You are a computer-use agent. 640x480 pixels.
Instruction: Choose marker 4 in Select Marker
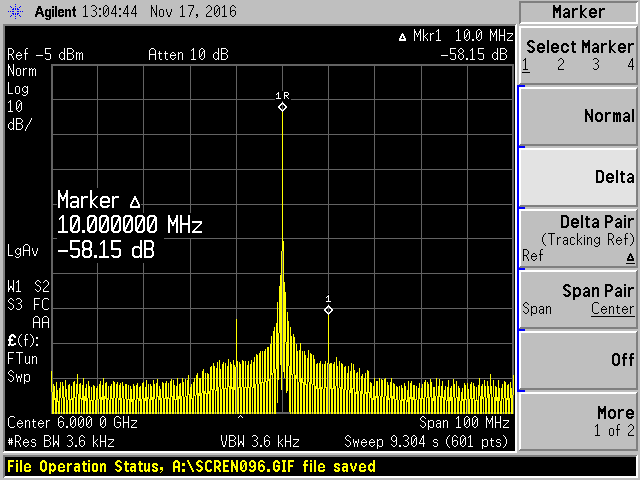point(630,65)
